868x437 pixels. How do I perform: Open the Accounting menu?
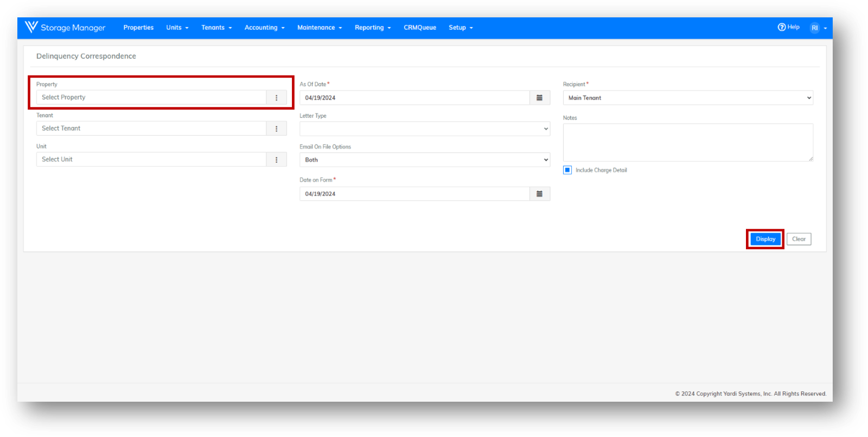coord(264,28)
